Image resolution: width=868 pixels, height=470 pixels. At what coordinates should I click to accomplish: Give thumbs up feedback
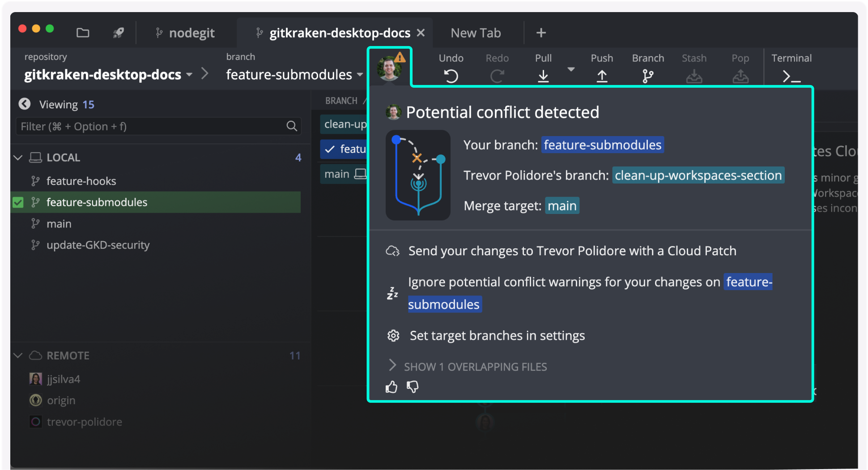pyautogui.click(x=391, y=387)
